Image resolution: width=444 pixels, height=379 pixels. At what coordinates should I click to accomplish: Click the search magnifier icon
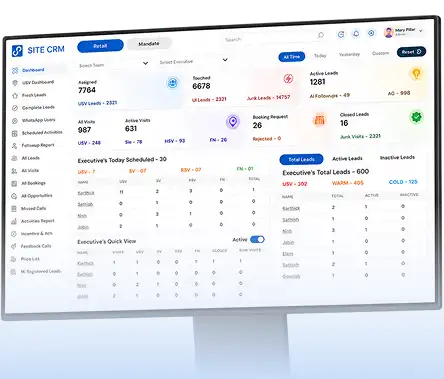coord(321,35)
